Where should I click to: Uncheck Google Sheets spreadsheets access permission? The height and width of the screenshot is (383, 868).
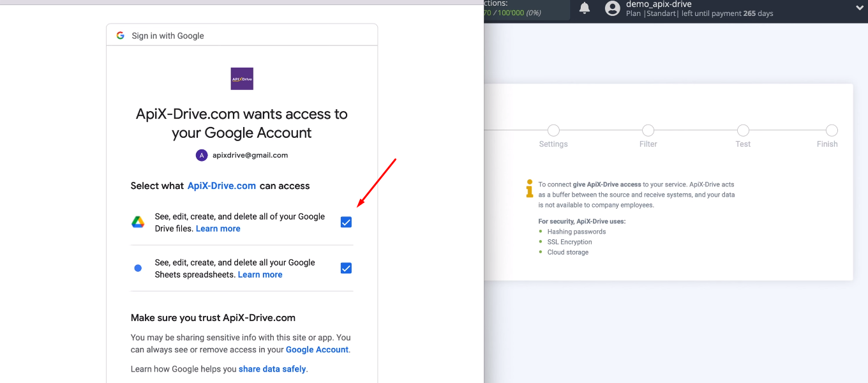coord(345,267)
